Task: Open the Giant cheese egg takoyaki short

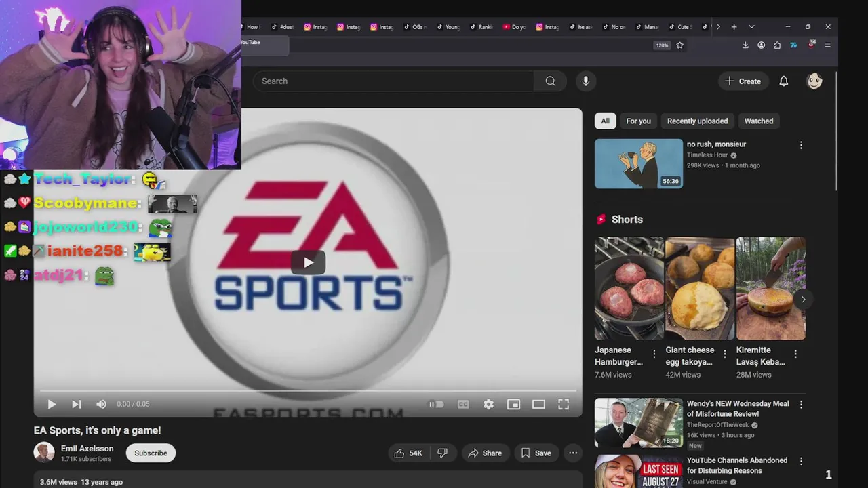Action: [700, 288]
